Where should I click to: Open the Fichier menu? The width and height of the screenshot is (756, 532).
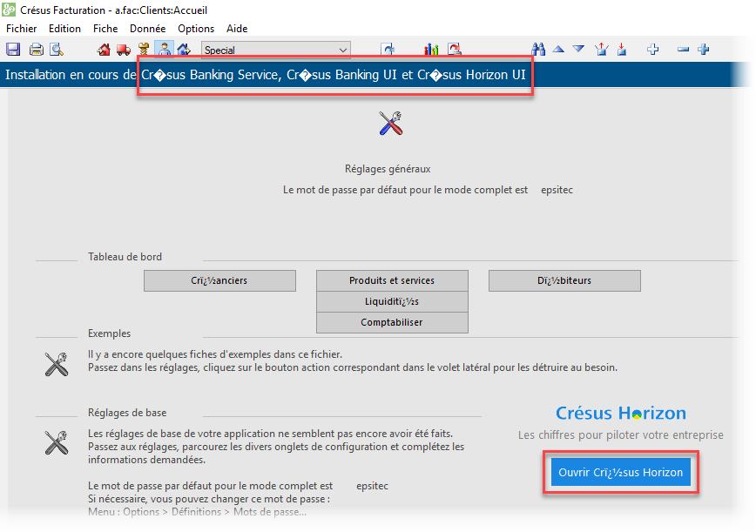pos(21,29)
